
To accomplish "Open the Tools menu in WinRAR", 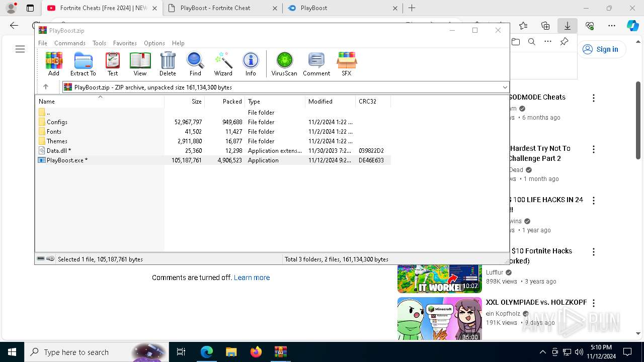I will click(99, 43).
